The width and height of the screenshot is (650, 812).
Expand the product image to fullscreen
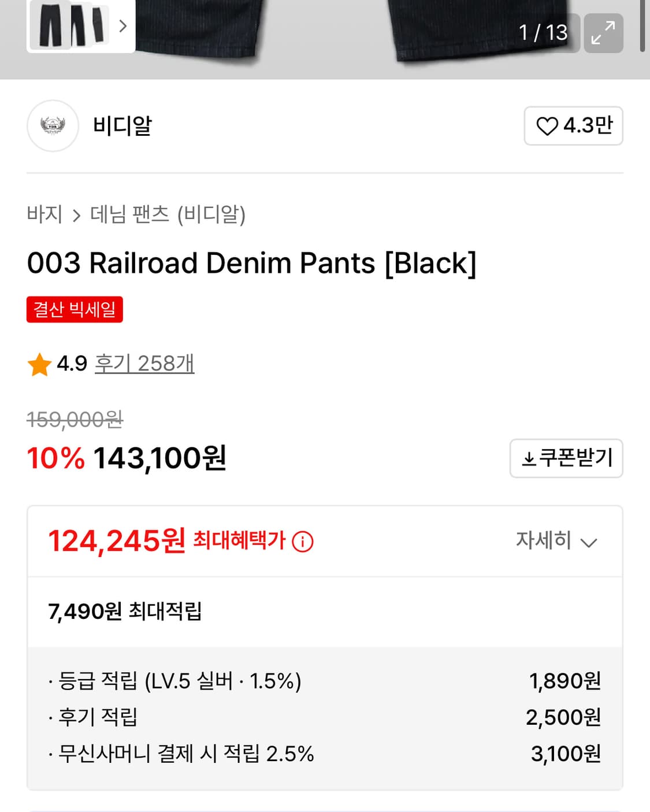point(603,33)
